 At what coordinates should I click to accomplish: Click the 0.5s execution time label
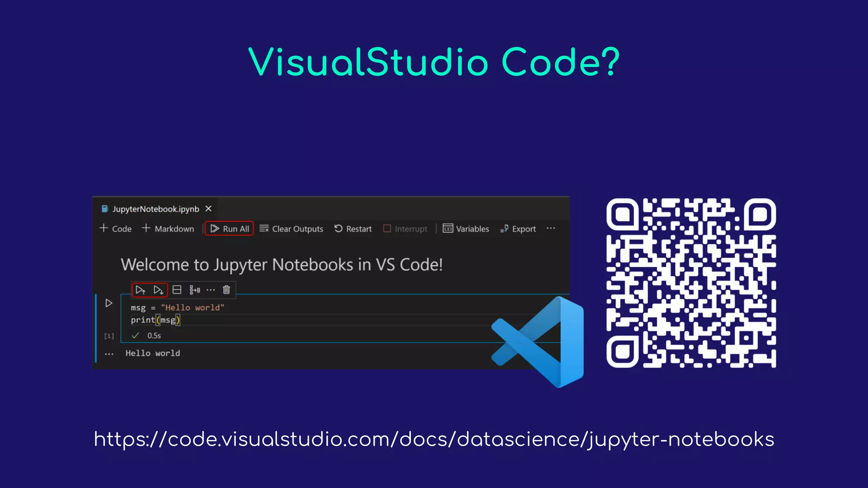coord(154,335)
